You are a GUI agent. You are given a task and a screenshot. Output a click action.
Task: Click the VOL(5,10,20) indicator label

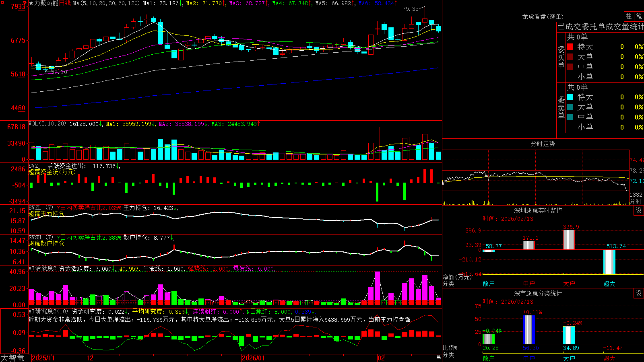[47, 124]
